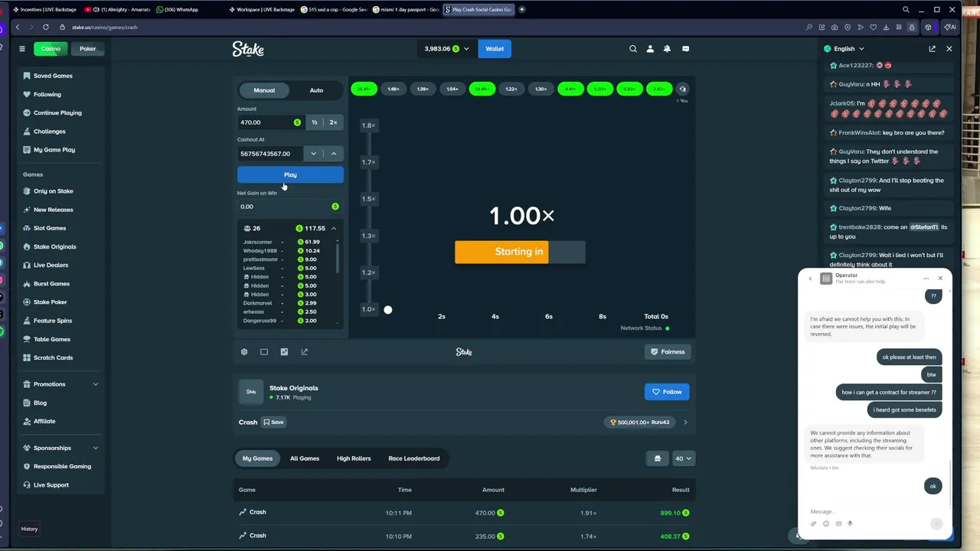
Task: Double the bet amount with 2×
Action: click(x=333, y=122)
